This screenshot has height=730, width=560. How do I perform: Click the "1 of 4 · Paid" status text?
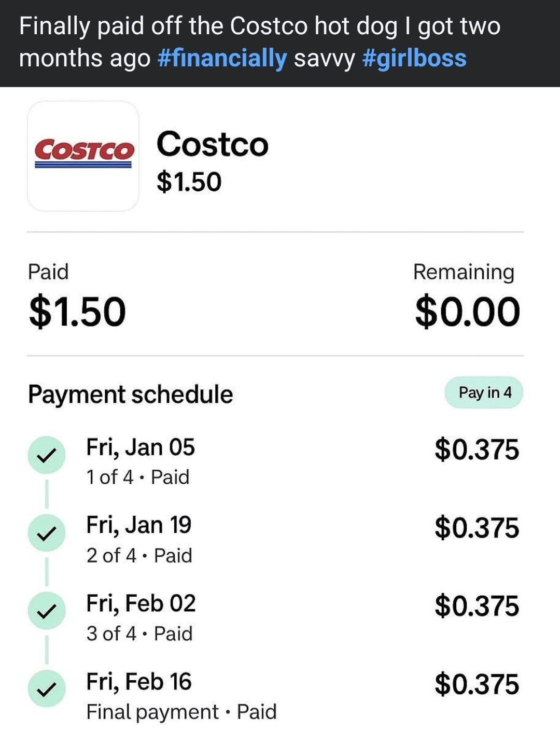(138, 477)
